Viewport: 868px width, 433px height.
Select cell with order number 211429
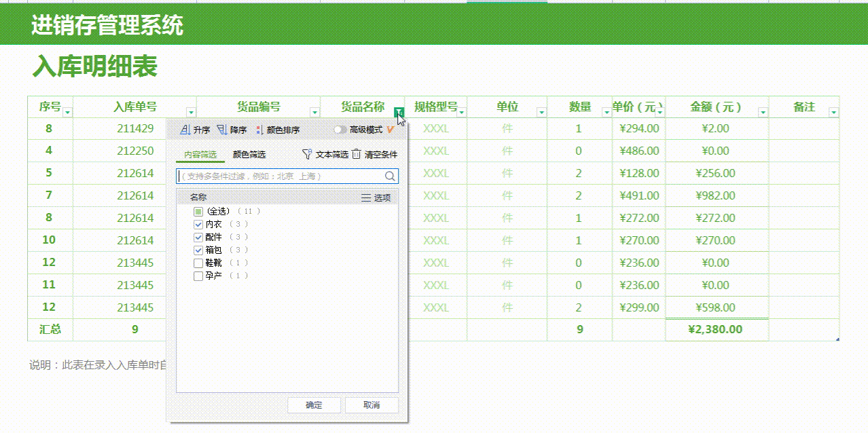tap(135, 128)
